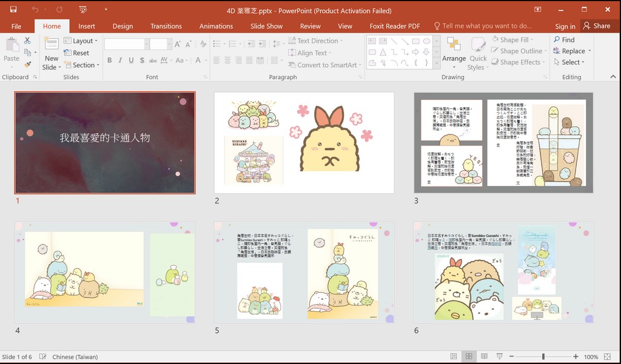Click the Share button
This screenshot has width=621, height=364.
point(597,26)
